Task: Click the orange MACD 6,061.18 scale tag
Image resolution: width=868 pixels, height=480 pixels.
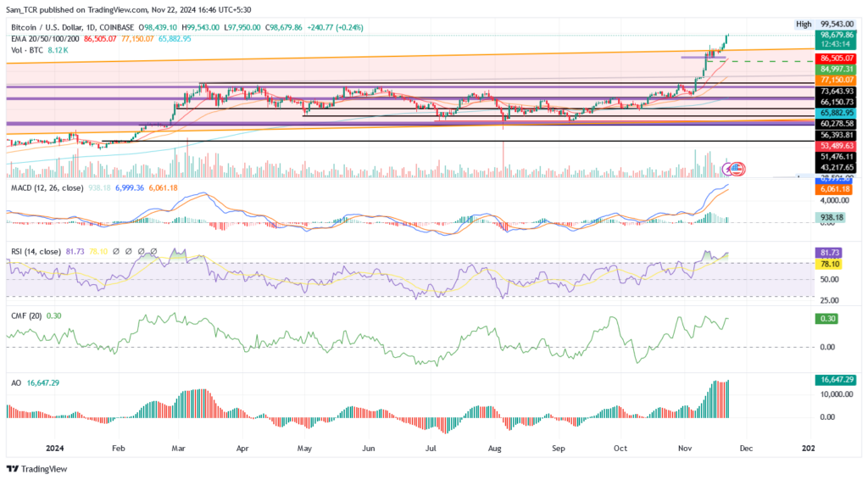Action: 834,189
